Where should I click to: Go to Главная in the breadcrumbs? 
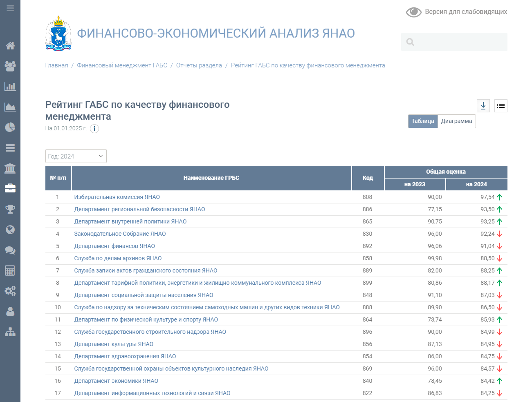coord(56,65)
